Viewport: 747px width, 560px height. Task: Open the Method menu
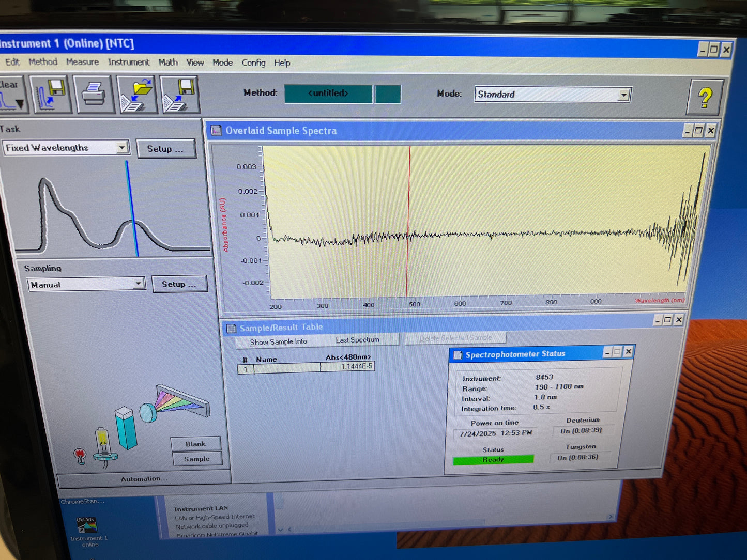click(43, 62)
